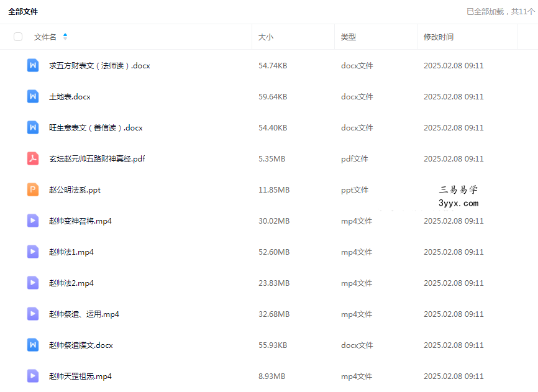538x392 pixels.
Task: Click video icon for 赵帅祭遣、运用.mp4
Action: (33, 314)
